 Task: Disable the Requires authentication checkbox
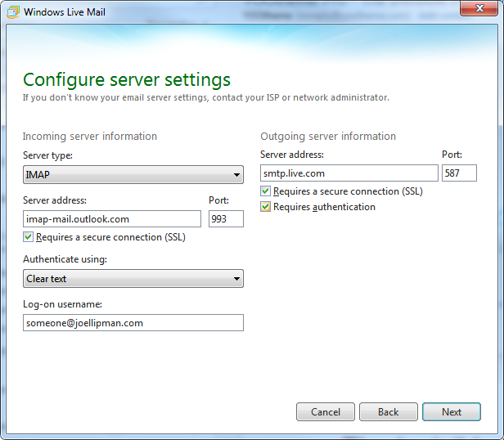pyautogui.click(x=266, y=208)
